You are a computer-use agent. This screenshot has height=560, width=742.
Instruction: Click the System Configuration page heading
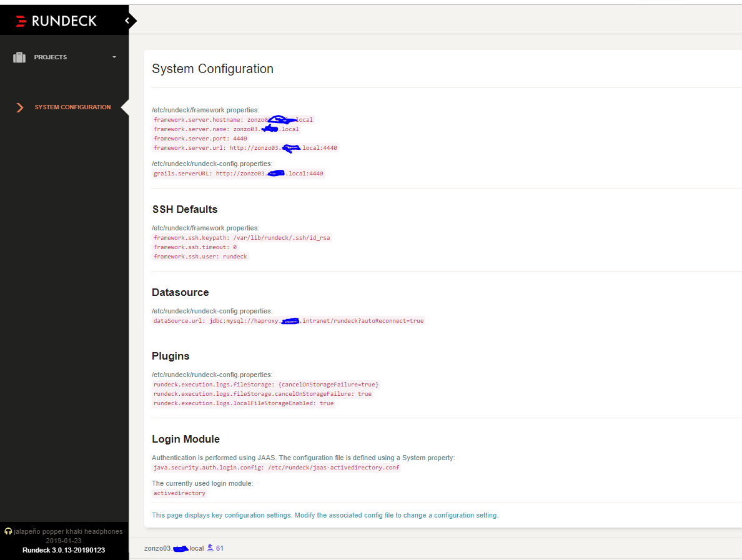[212, 69]
